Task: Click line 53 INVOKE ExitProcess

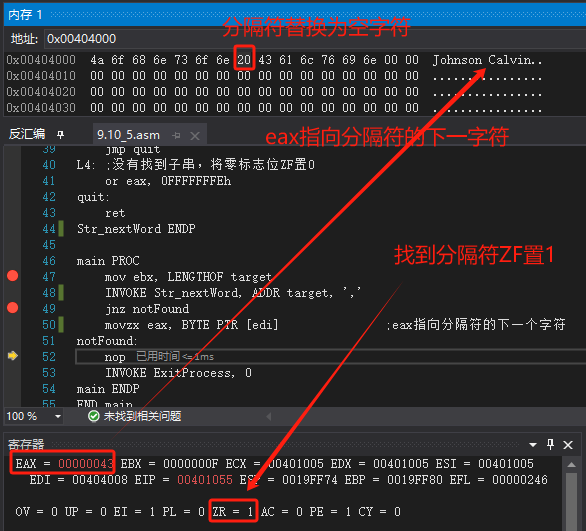Action: (178, 373)
